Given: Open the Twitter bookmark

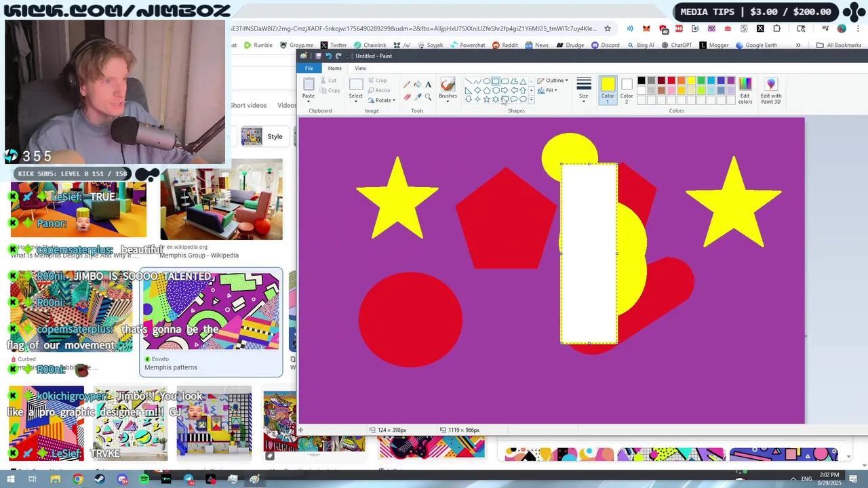Looking at the screenshot, I should pos(334,45).
